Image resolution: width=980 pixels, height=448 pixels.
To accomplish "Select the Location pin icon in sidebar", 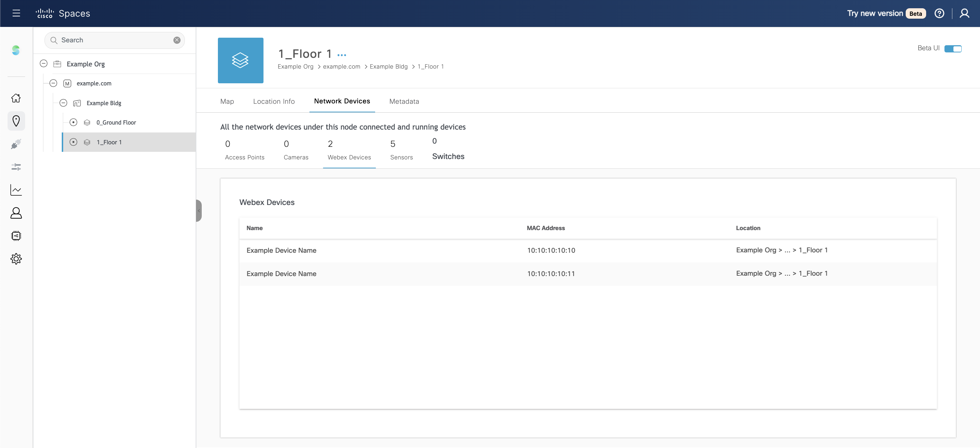I will (16, 121).
